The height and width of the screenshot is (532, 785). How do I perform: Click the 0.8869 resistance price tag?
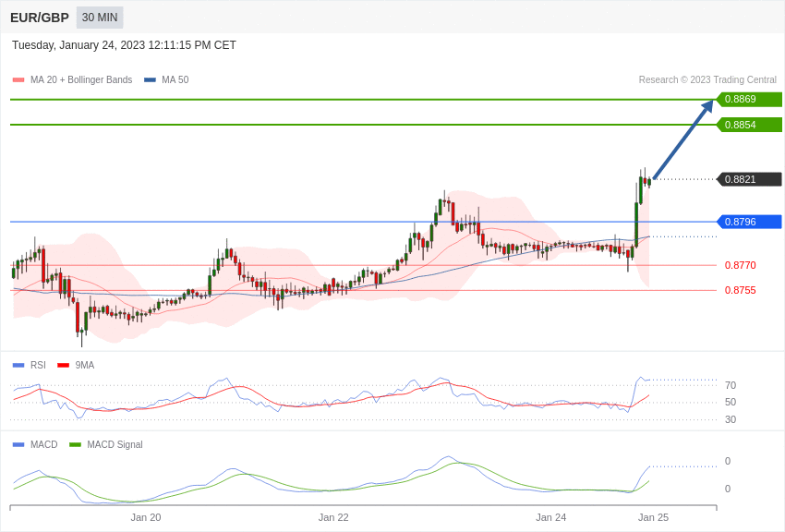[749, 99]
